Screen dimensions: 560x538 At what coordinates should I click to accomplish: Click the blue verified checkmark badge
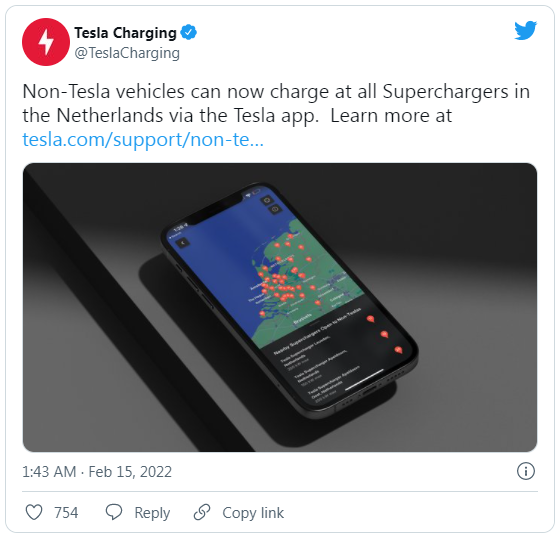(x=188, y=33)
